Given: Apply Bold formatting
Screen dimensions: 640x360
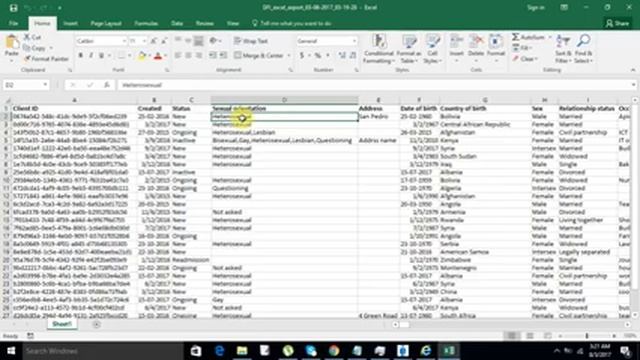Looking at the screenshot, I should (80, 56).
